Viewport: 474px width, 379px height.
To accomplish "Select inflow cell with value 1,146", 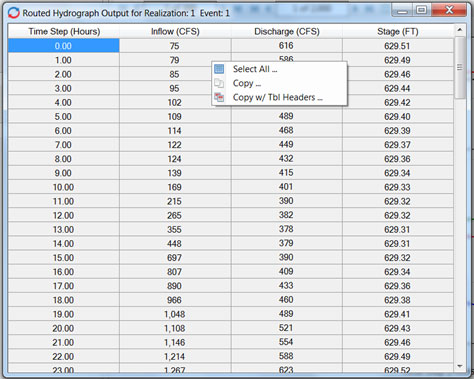I will click(x=175, y=342).
